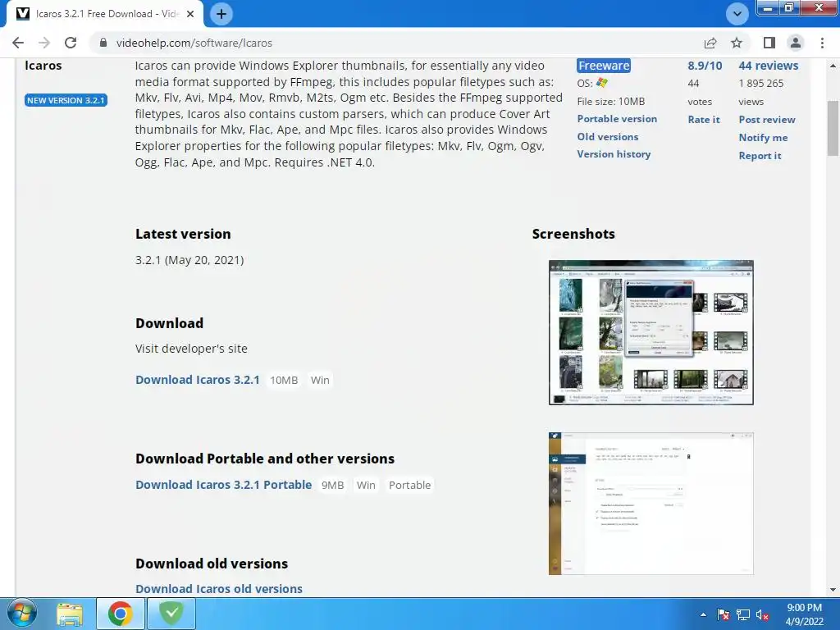Image resolution: width=840 pixels, height=630 pixels.
Task: Show hidden system tray icons
Action: 703,614
